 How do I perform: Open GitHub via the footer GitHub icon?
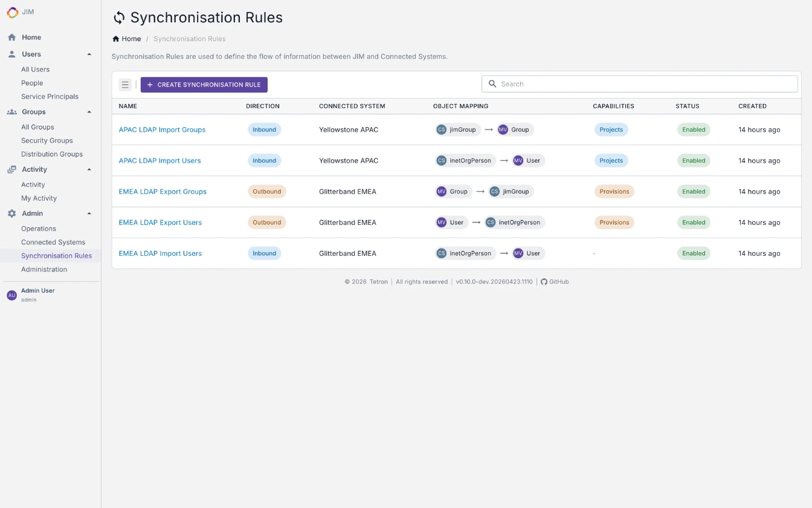click(544, 281)
